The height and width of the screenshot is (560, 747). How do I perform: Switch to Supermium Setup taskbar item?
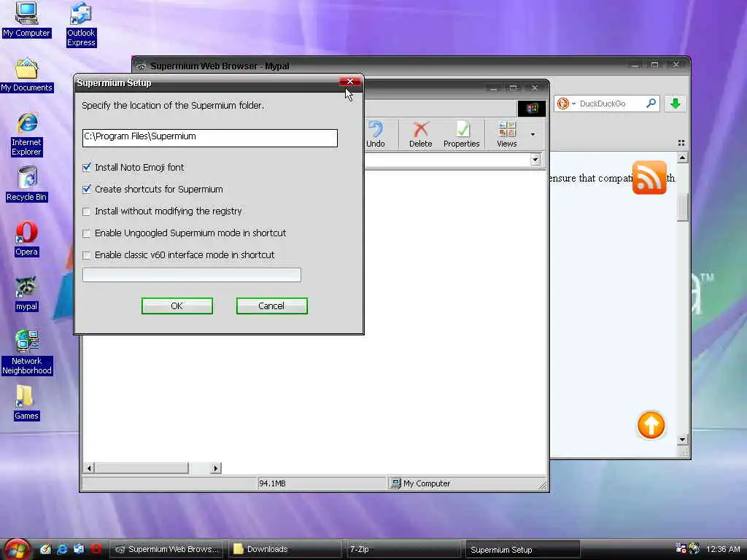(x=522, y=549)
